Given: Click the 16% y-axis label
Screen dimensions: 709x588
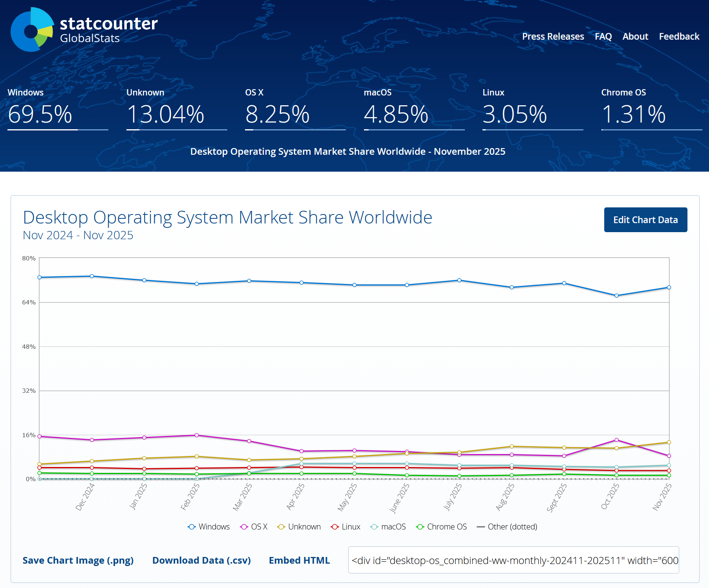Looking at the screenshot, I should tap(29, 435).
